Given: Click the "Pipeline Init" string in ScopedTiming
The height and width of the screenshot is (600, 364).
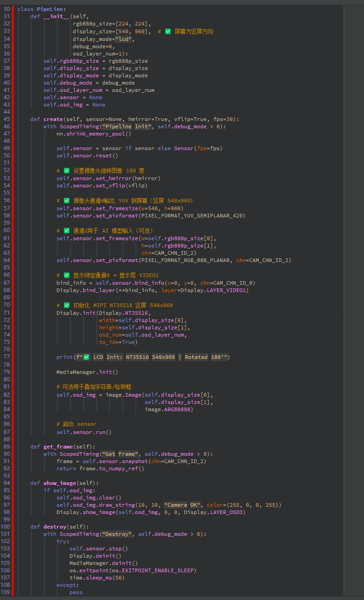Looking at the screenshot, I should pos(126,126).
